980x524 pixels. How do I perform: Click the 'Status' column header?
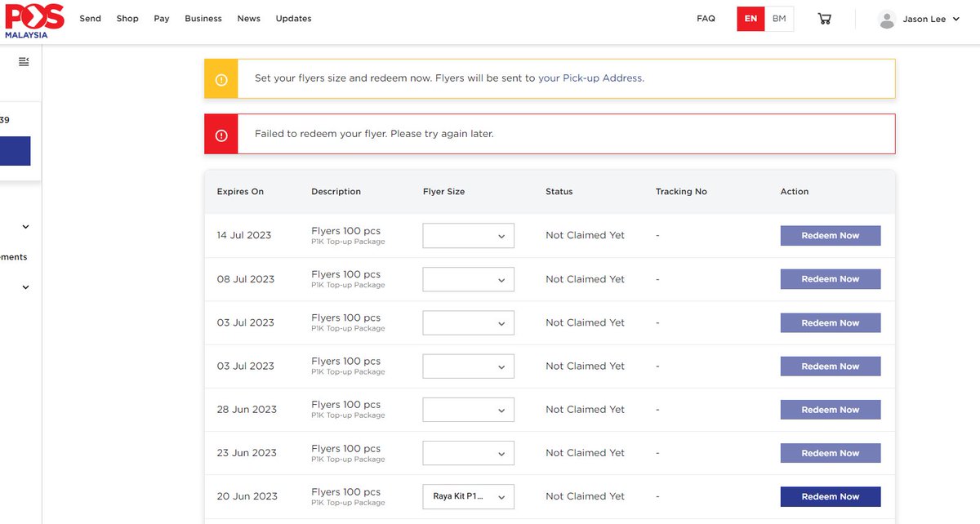(x=559, y=192)
